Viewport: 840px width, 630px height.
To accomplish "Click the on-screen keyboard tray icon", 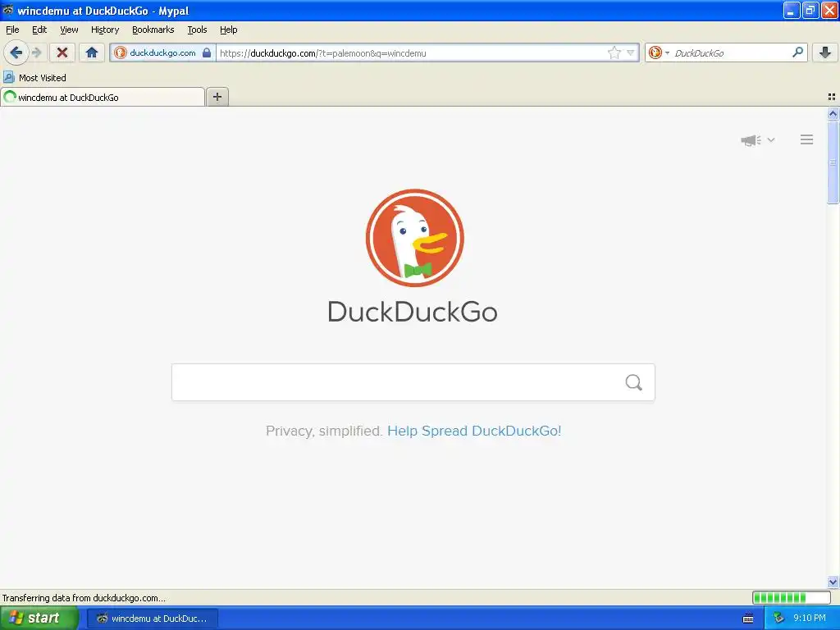I will (x=748, y=619).
